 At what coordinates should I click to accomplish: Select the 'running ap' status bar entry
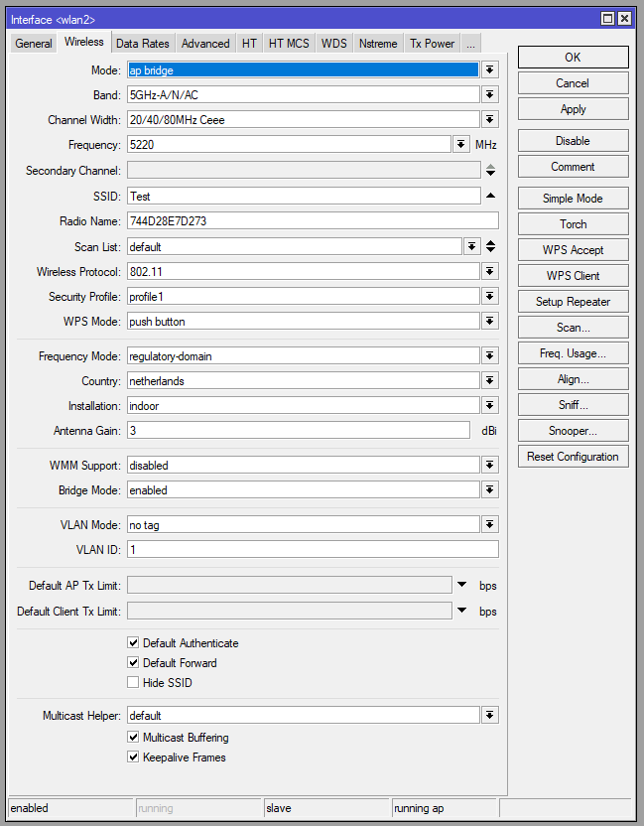(x=445, y=808)
